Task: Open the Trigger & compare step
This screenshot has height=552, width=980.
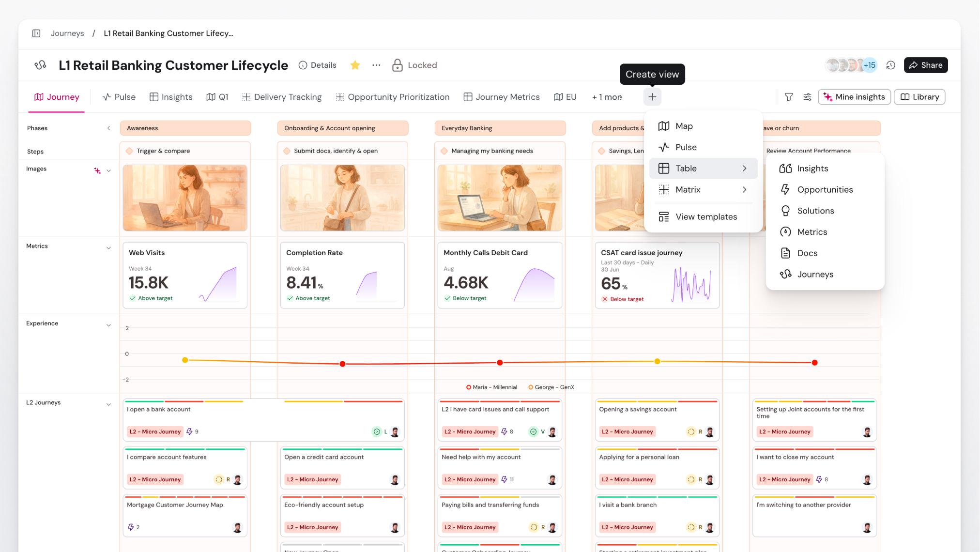Action: (x=185, y=151)
